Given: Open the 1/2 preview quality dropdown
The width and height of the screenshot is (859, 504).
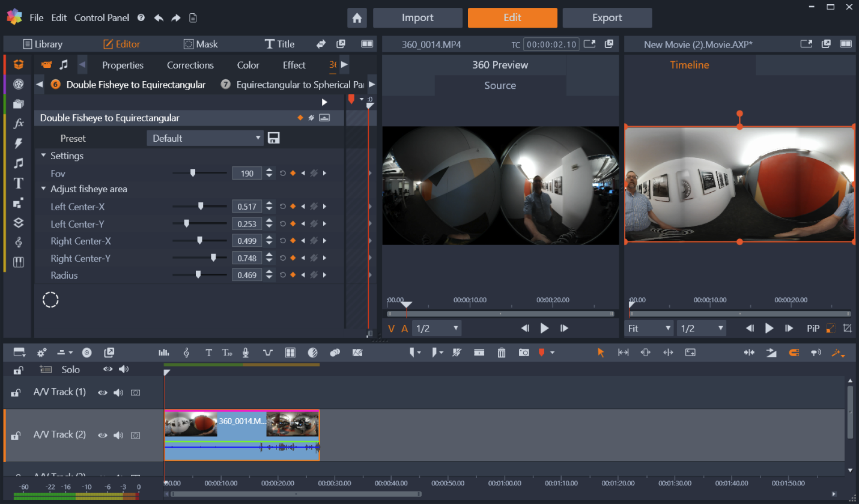Looking at the screenshot, I should tap(437, 328).
